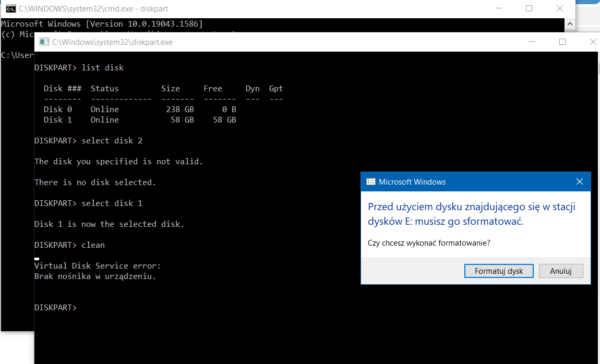Click 'There is no disk selected.' message
600x364 pixels.
pyautogui.click(x=95, y=183)
